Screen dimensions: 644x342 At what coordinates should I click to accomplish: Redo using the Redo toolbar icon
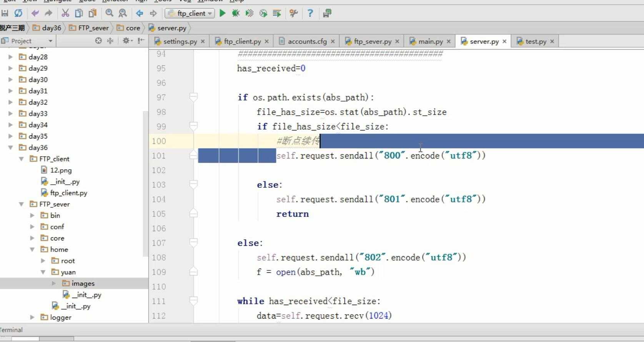(x=48, y=13)
